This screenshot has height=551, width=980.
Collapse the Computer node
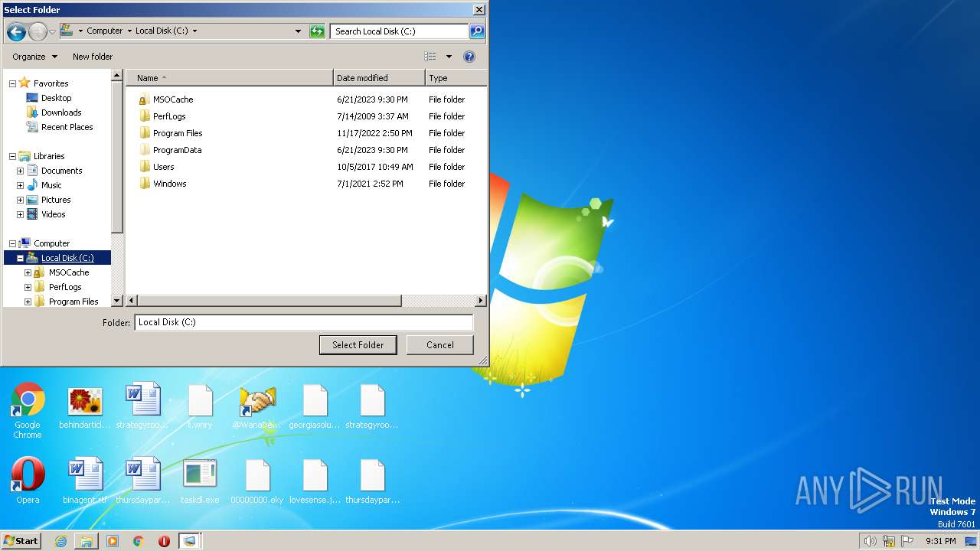[12, 243]
